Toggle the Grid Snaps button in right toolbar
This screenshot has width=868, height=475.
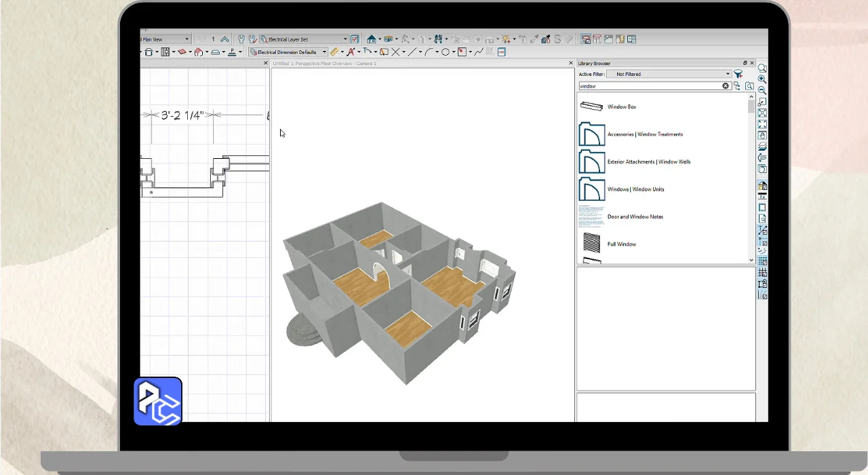click(x=762, y=261)
